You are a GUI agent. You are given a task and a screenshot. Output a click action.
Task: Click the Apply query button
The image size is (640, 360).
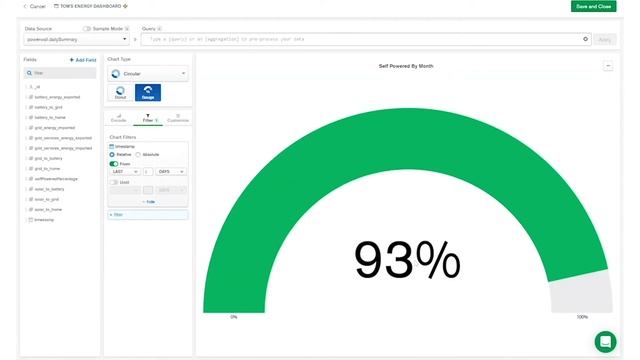point(604,40)
